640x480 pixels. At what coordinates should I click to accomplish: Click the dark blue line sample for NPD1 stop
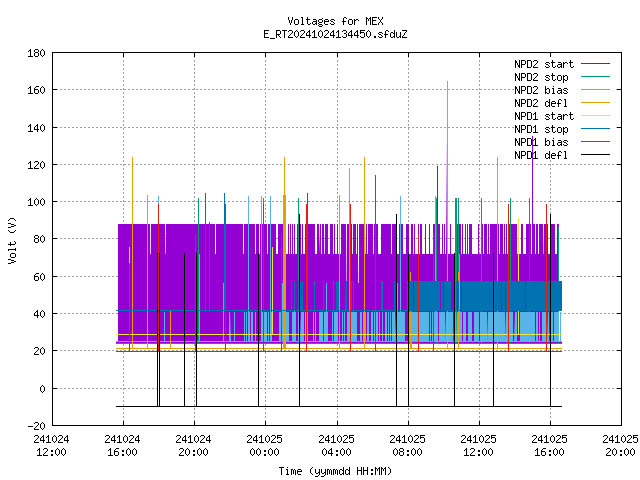point(596,129)
